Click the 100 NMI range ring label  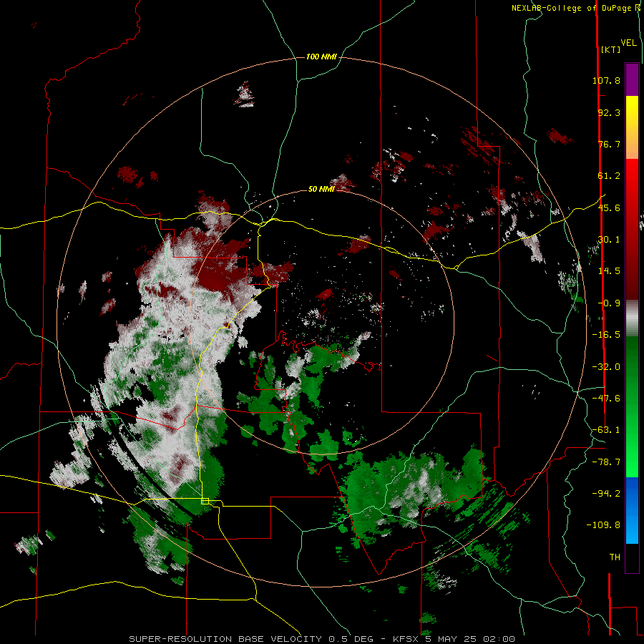(321, 57)
